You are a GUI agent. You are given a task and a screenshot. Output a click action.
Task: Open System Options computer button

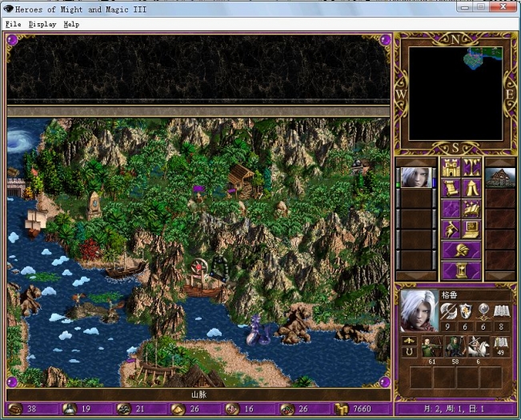[471, 230]
